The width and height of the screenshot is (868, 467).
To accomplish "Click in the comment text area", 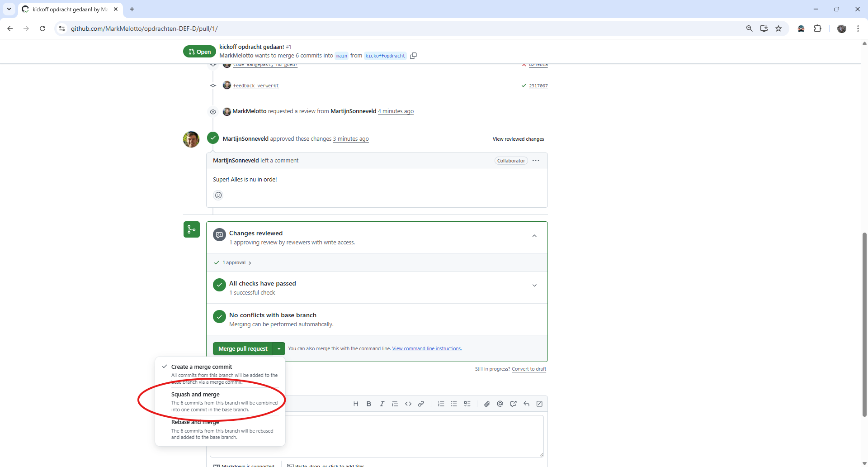I will (x=377, y=436).
